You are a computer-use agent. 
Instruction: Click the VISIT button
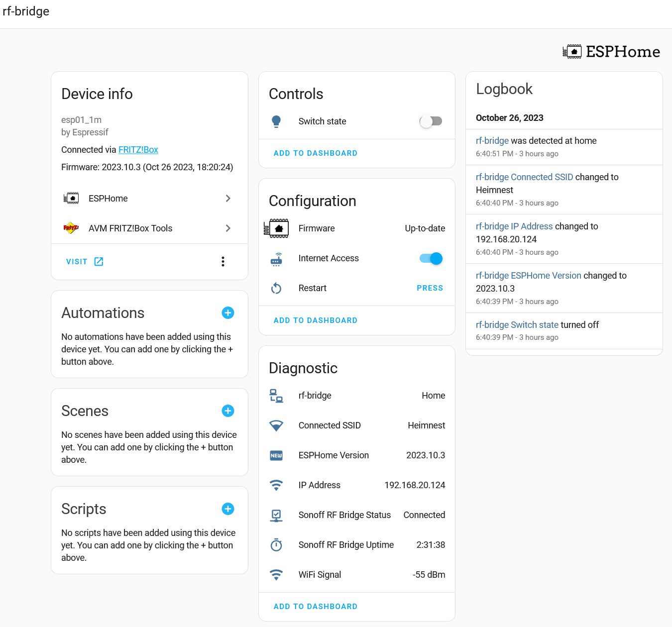(85, 261)
